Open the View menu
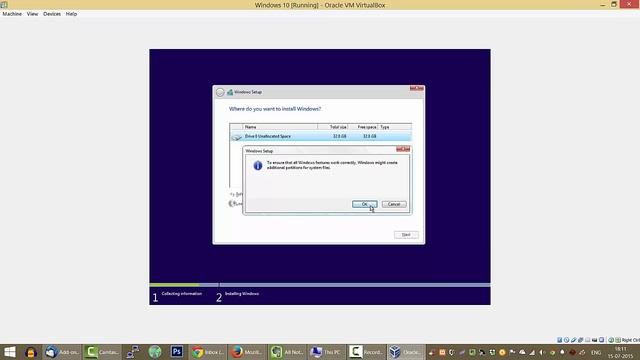Screen dimensions: 640x360 coord(32,14)
